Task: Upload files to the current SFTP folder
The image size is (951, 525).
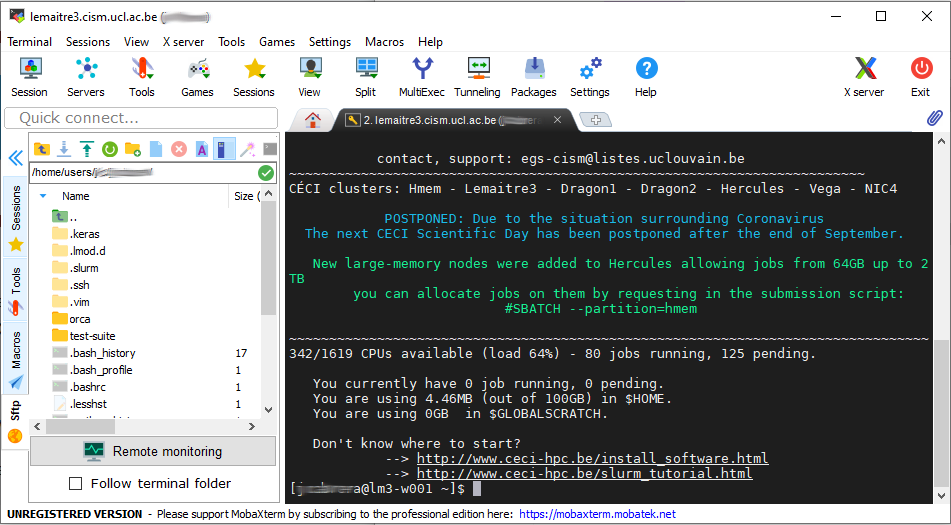Action: pos(87,149)
